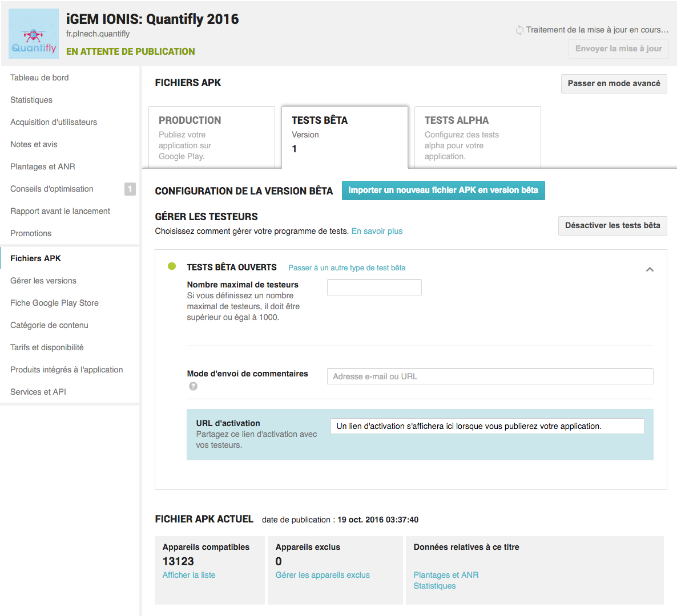
Task: Click Gérer les appareils exclus link
Action: 323,575
